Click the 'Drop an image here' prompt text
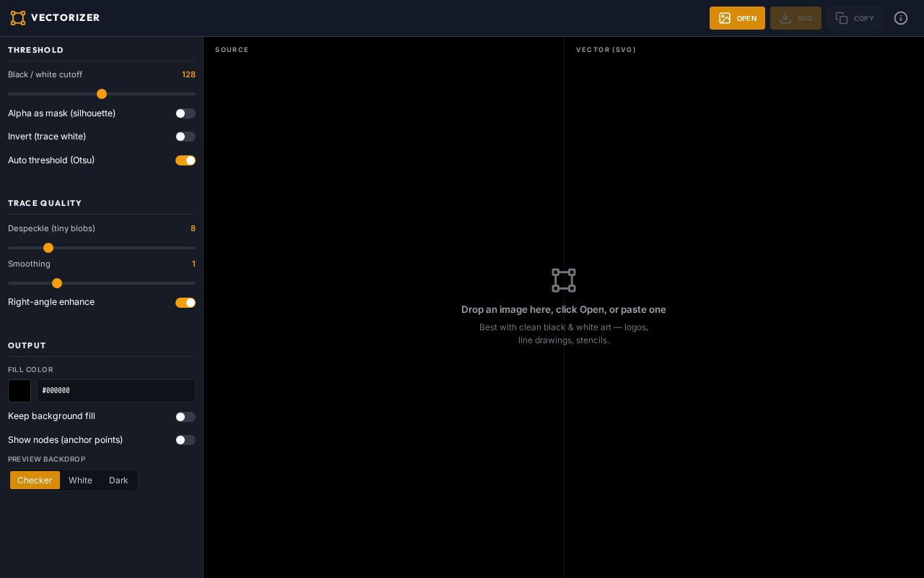The width and height of the screenshot is (924, 578). point(564,309)
